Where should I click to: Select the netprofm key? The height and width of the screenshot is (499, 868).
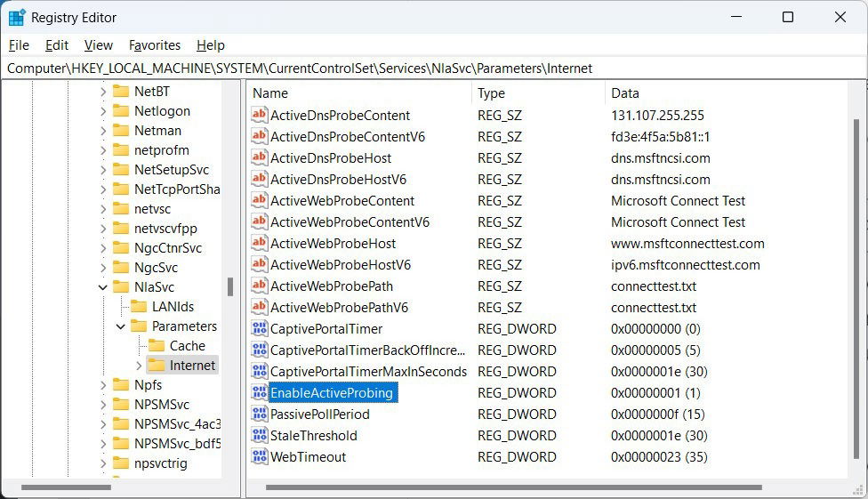pos(162,150)
